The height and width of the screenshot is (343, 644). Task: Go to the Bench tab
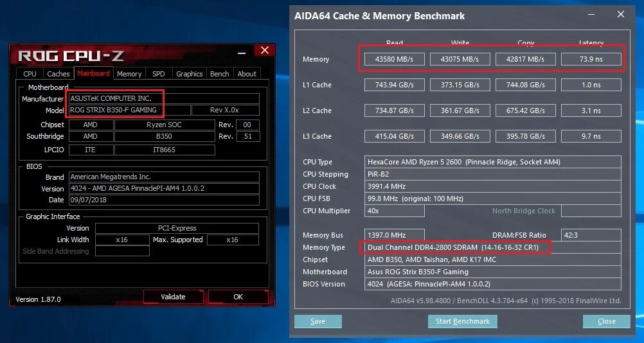(x=220, y=74)
